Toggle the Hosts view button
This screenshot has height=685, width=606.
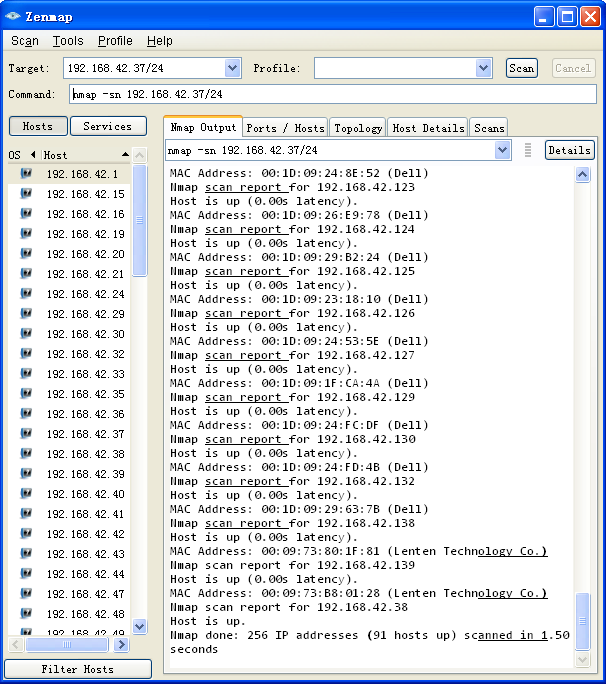(38, 126)
